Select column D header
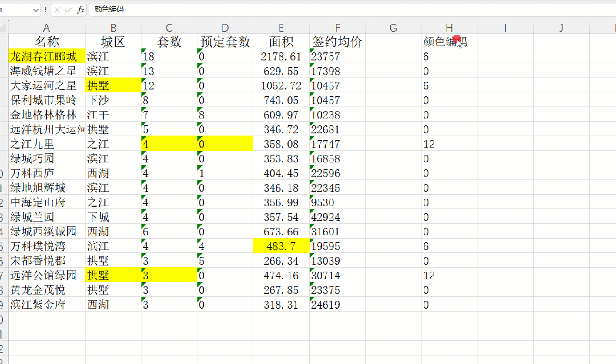Image resolution: width=616 pixels, height=364 pixels. point(225,28)
